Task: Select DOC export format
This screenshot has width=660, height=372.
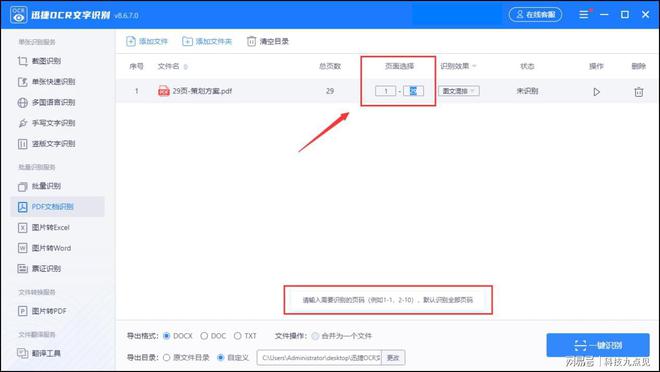Action: [204, 336]
